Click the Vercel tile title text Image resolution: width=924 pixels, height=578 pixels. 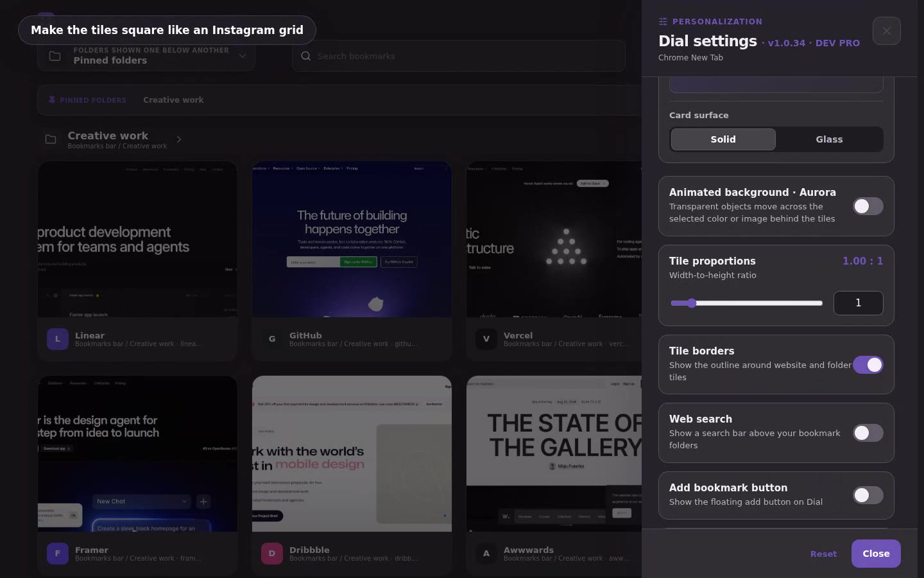518,335
